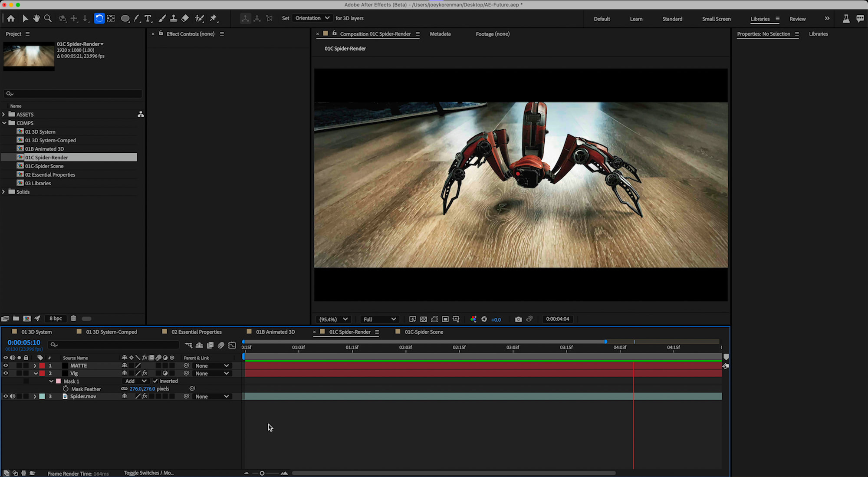Image resolution: width=868 pixels, height=477 pixels.
Task: Uncheck the Inverted checkbox for Mask 1
Action: 155,381
